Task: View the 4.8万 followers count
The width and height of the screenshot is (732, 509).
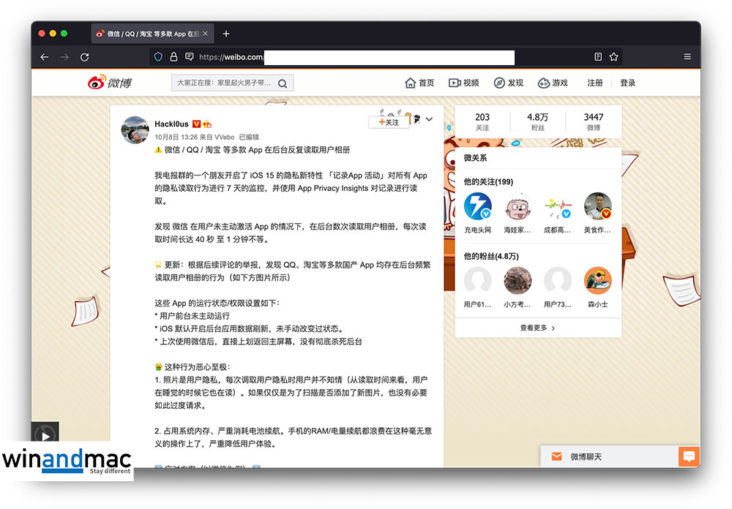Action: coord(537,121)
